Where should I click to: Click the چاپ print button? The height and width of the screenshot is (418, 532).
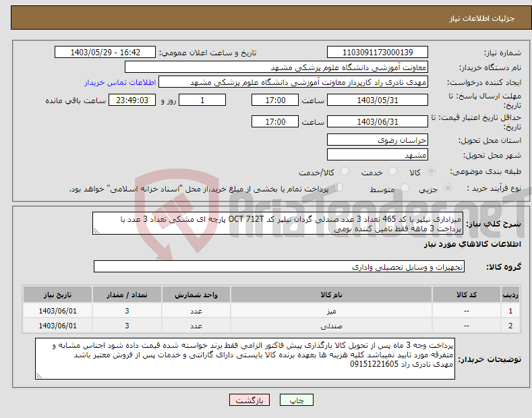coord(297,400)
